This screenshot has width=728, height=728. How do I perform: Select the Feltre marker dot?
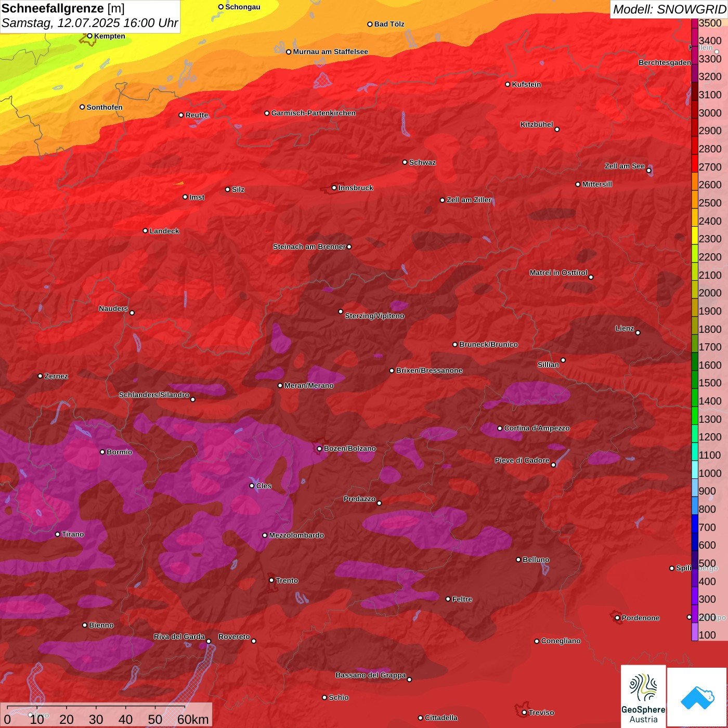[448, 599]
